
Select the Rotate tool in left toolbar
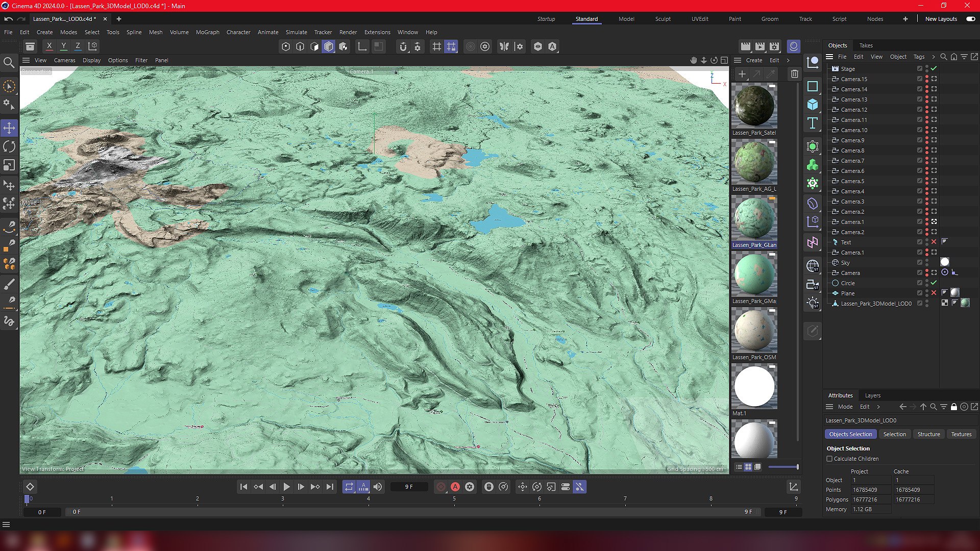tap(9, 146)
